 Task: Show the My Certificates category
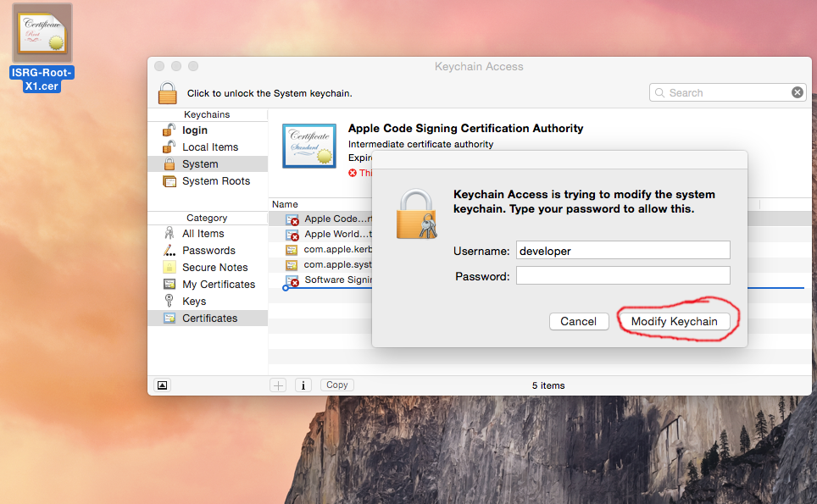pos(208,285)
